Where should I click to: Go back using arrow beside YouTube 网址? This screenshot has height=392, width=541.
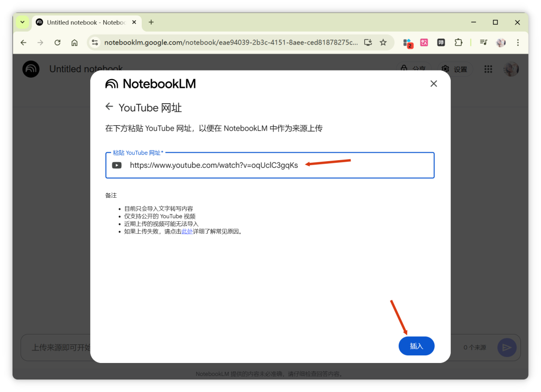click(x=109, y=107)
